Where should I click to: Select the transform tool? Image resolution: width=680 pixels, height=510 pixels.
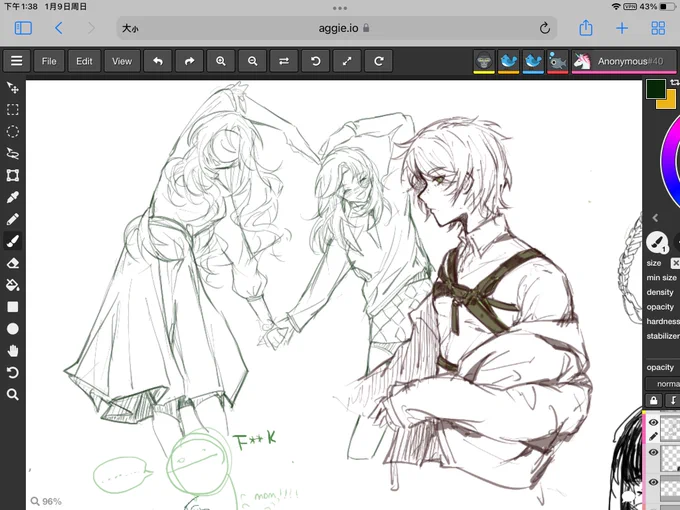coord(13,175)
